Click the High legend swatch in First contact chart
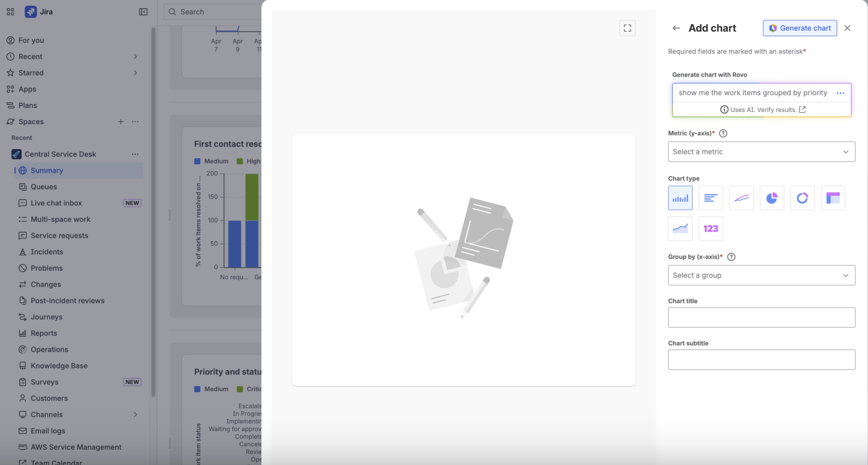 point(240,161)
